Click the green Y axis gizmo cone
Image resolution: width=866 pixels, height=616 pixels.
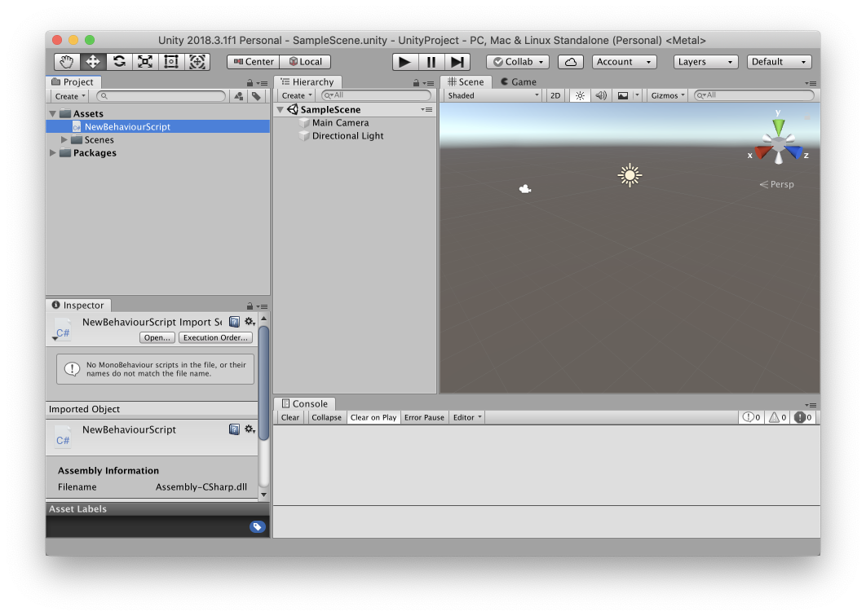click(778, 126)
